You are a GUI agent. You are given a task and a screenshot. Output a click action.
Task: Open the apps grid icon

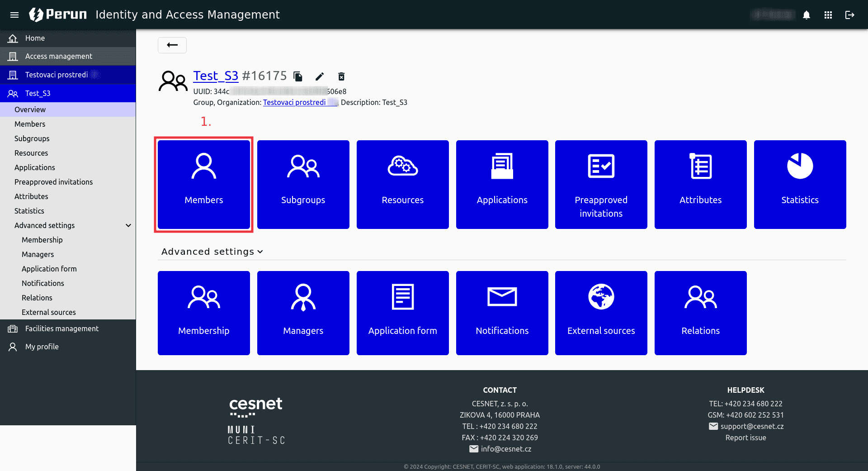[828, 15]
